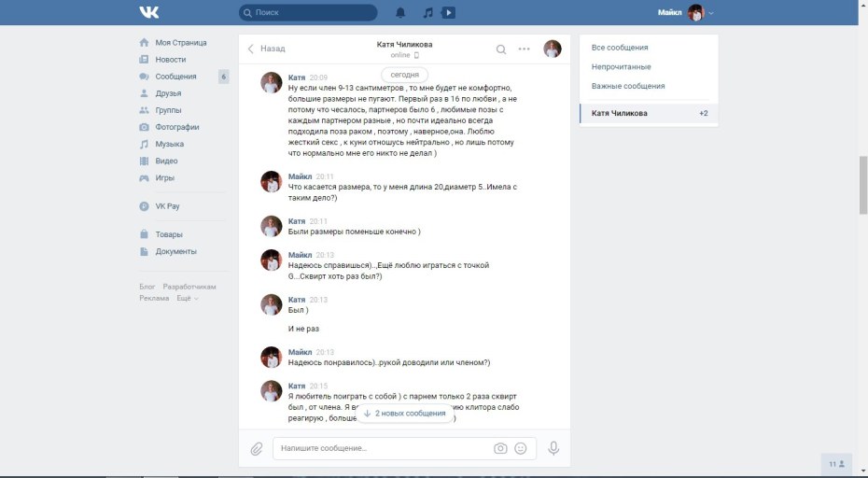Open the music note icon in the header

(427, 13)
